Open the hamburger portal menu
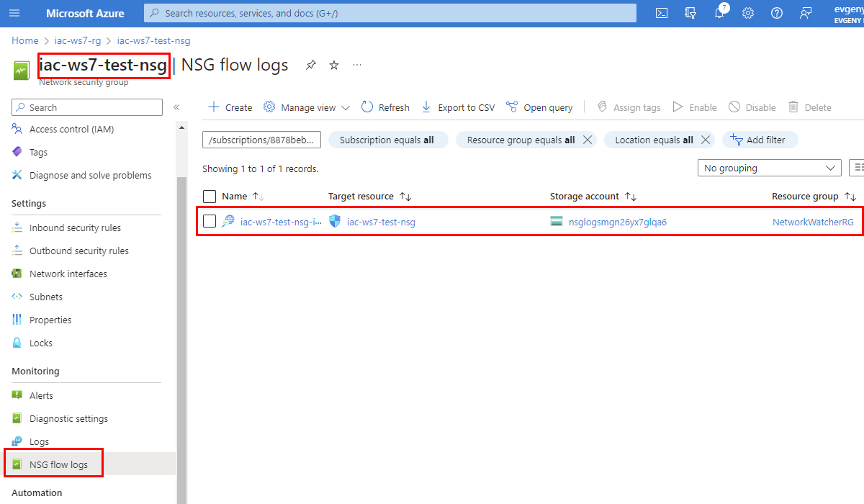Screen dimensions: 864x504 (14, 13)
